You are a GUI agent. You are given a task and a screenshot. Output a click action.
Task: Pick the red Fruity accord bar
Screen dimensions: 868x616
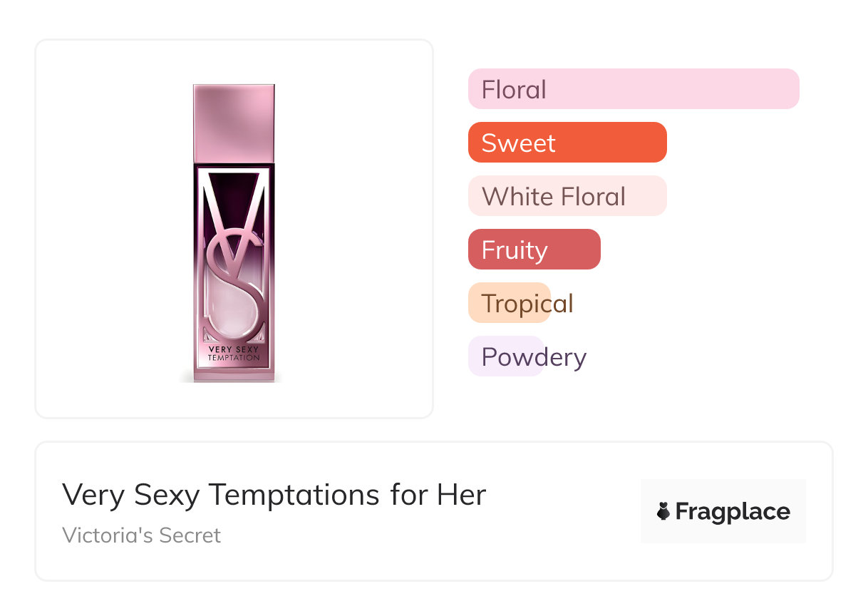point(534,250)
